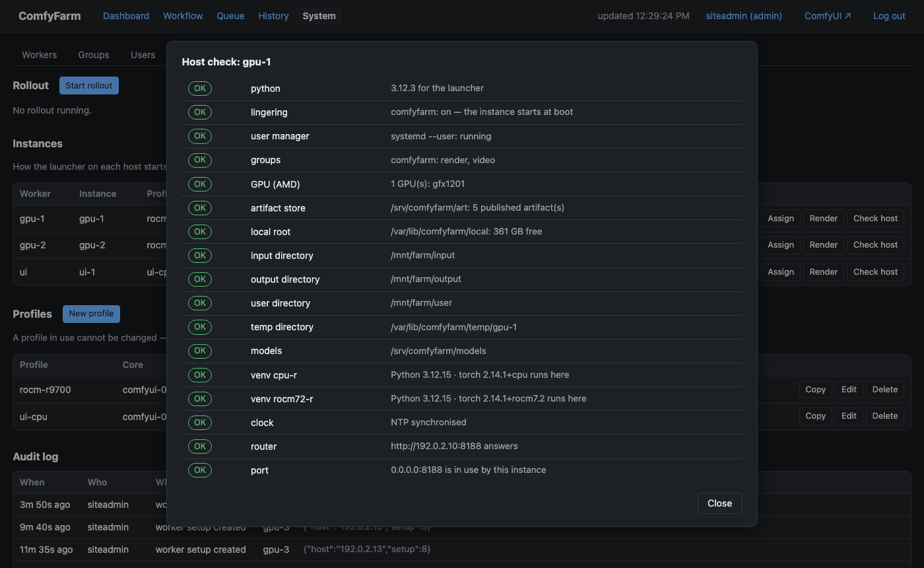Switch to the Groups tab
This screenshot has width=924, height=568.
pos(94,55)
